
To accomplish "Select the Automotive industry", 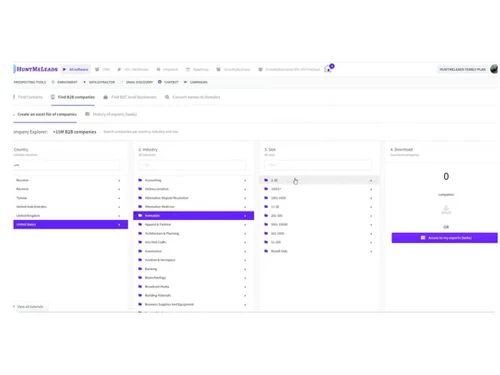I will tap(193, 251).
